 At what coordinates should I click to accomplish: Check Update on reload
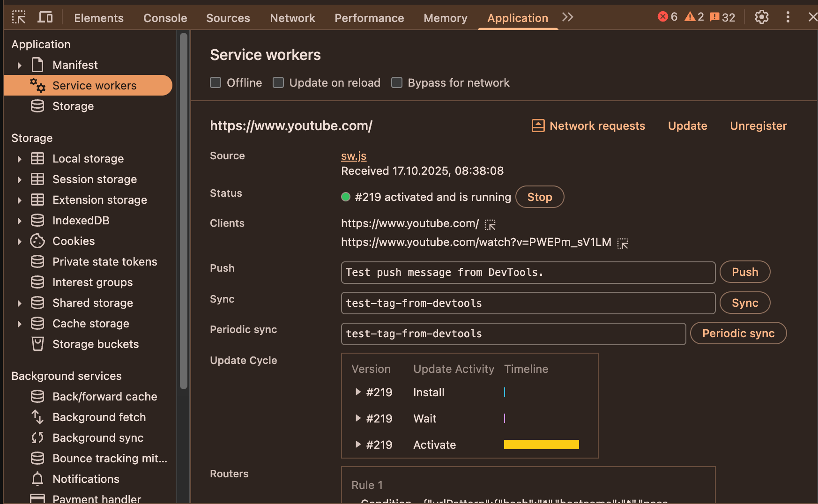pyautogui.click(x=278, y=83)
